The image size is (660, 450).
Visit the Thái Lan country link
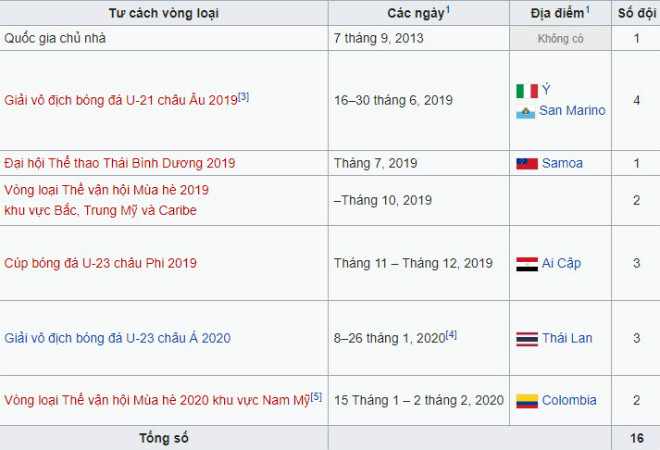pos(567,338)
